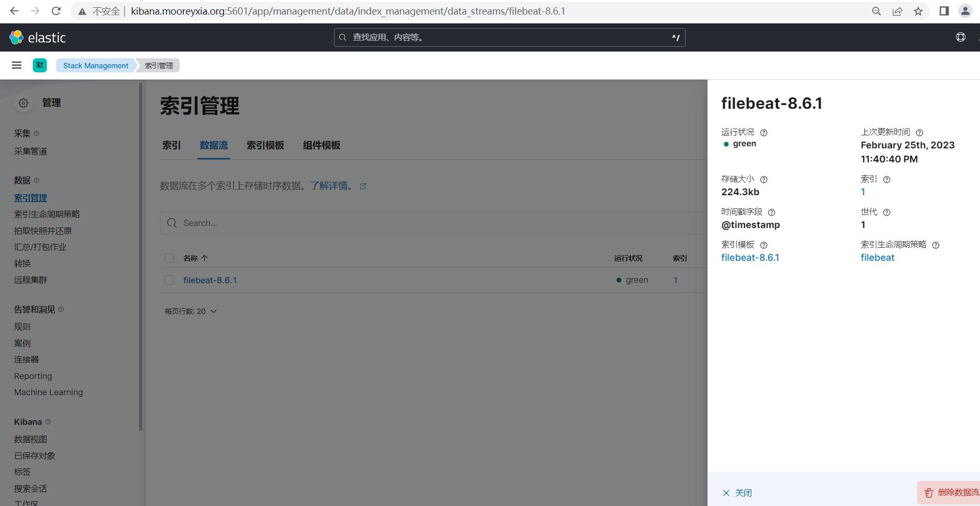Click the info icon beside 数据 section

point(36,181)
